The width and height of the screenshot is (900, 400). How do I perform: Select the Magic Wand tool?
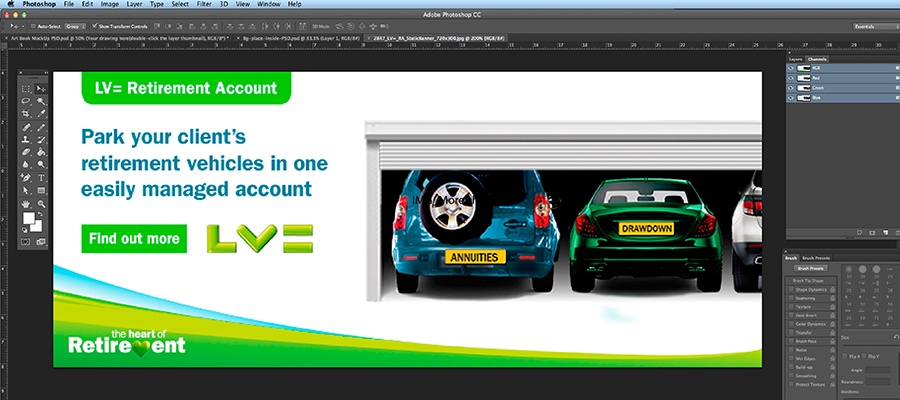[x=41, y=101]
